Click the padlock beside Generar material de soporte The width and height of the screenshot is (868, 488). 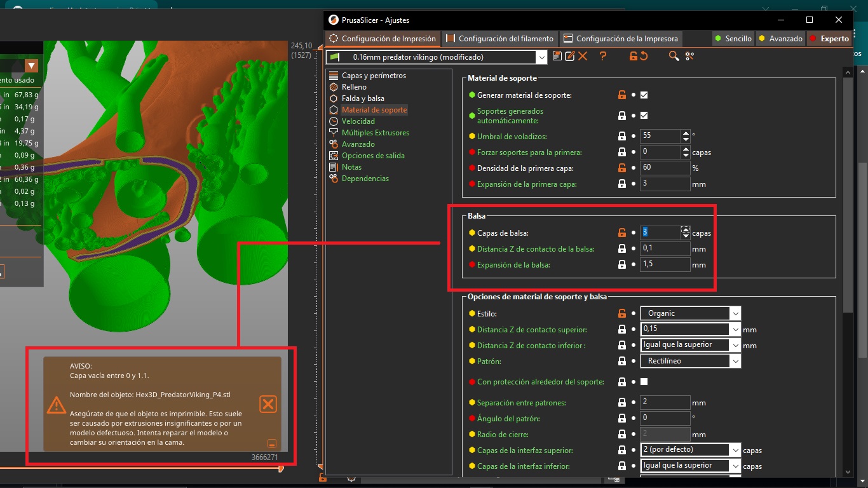point(622,95)
